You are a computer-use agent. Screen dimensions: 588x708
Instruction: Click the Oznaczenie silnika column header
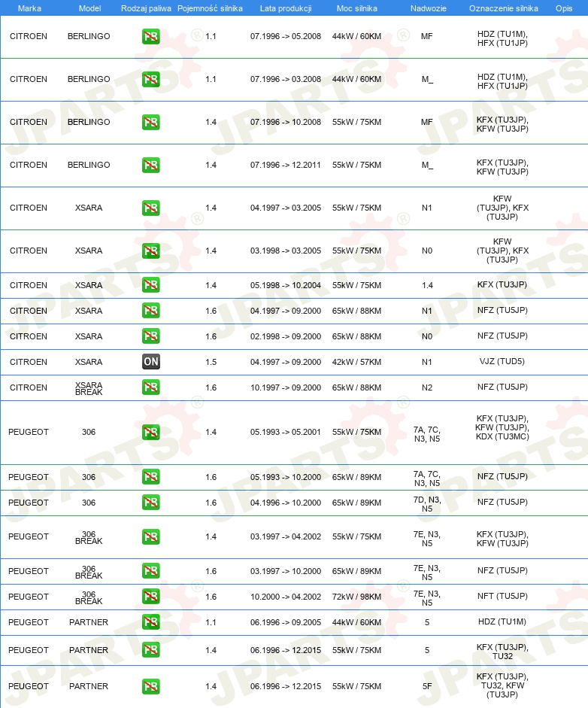(504, 8)
